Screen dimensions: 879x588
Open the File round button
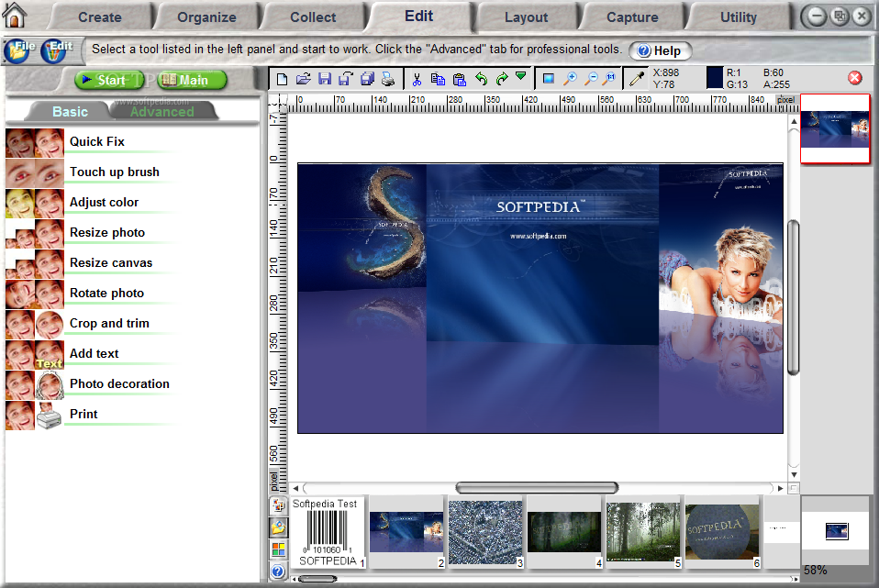tap(17, 51)
